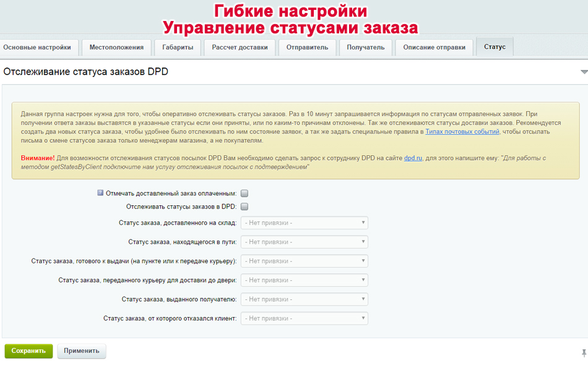The width and height of the screenshot is (588, 371).
Task: Follow the Типах почтовых событий link
Action: pos(462,132)
